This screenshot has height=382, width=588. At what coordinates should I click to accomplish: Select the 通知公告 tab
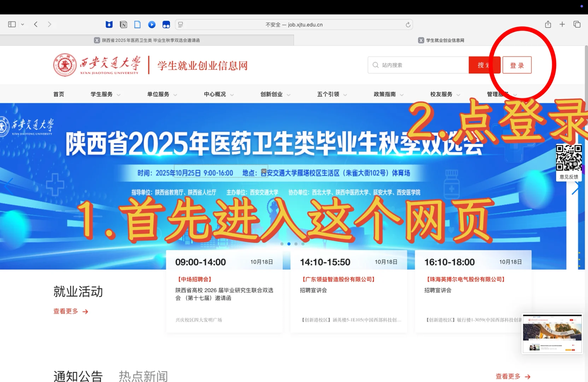[78, 376]
